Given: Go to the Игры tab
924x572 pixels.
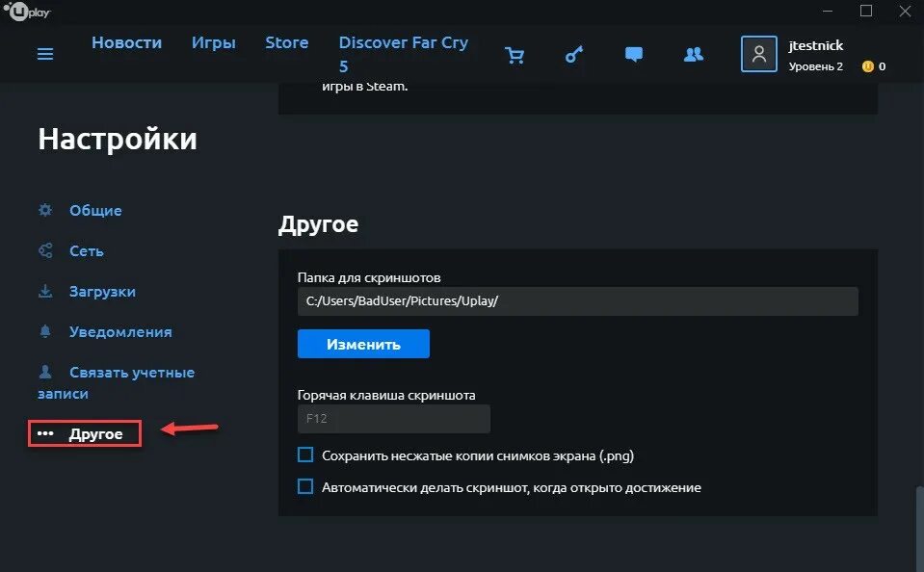Looking at the screenshot, I should pyautogui.click(x=213, y=42).
